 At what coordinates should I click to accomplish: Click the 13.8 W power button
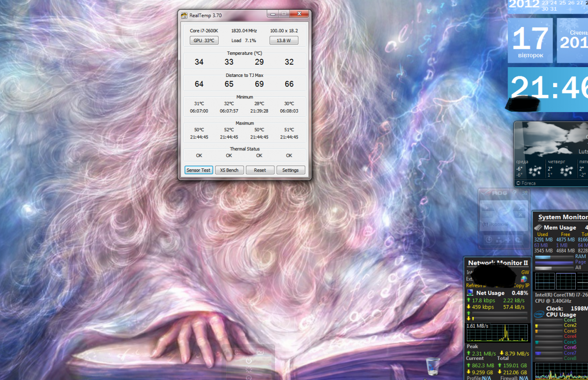(x=284, y=41)
